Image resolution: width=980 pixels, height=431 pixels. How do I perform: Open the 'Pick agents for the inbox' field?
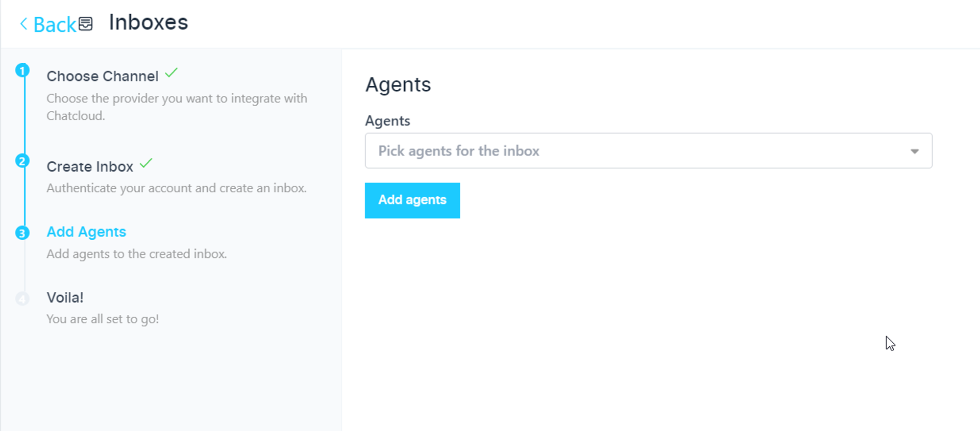tap(637, 151)
